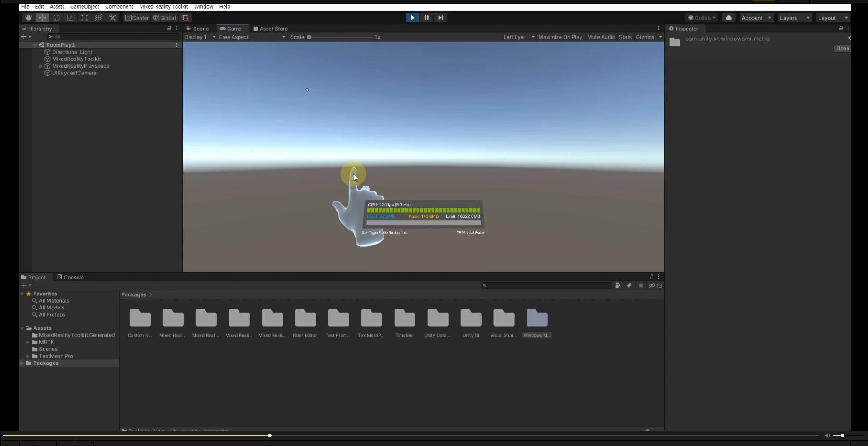This screenshot has width=868, height=446.
Task: Click search by type icon
Action: pos(618,285)
